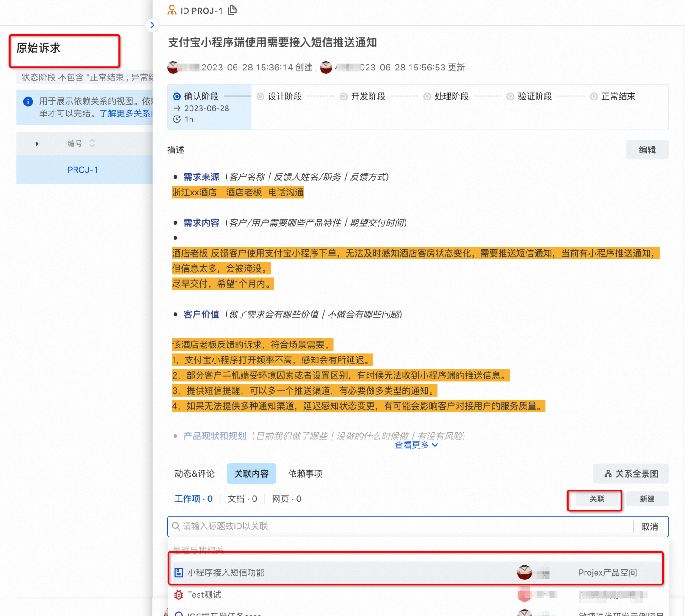Sort by 编号 column arrows
Screen dimensions: 685x616
92,143
